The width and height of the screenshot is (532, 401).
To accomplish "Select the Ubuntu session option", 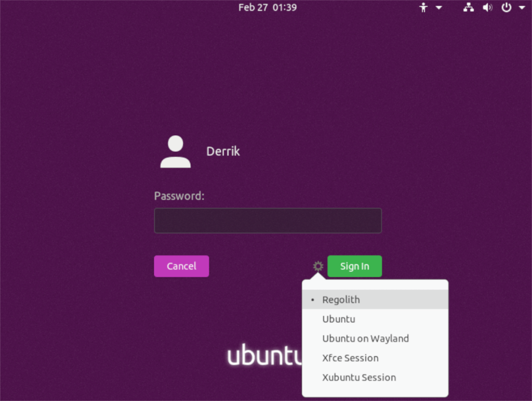I will tap(339, 319).
